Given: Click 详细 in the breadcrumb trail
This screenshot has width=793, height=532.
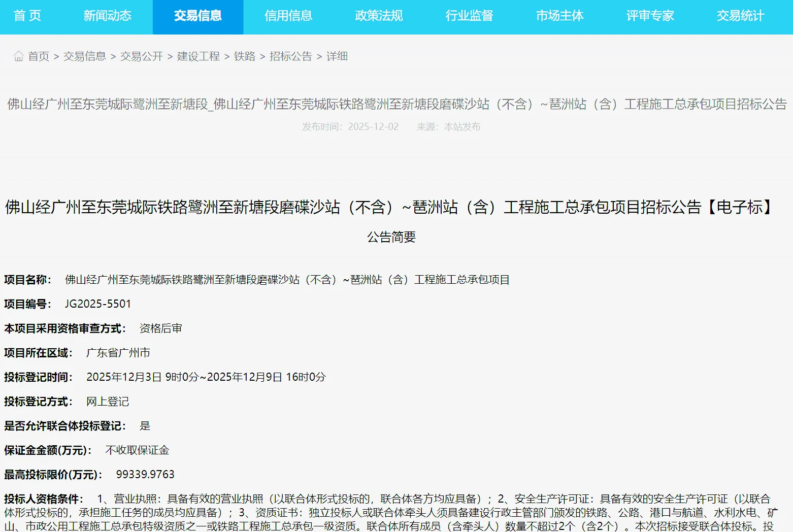Looking at the screenshot, I should tap(336, 56).
